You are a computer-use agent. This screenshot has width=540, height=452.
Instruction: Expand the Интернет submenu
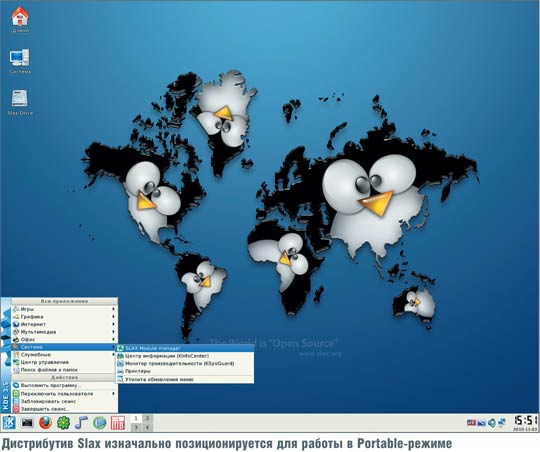(64, 324)
